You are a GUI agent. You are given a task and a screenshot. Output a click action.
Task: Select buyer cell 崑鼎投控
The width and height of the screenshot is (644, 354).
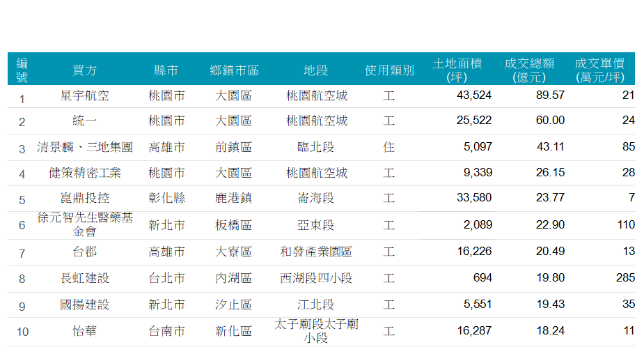(x=85, y=198)
